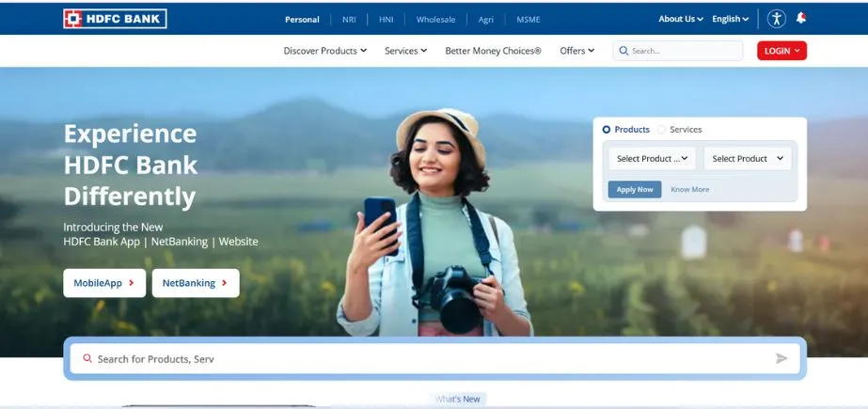
Task: Open the Select Product dropdown
Action: (748, 159)
